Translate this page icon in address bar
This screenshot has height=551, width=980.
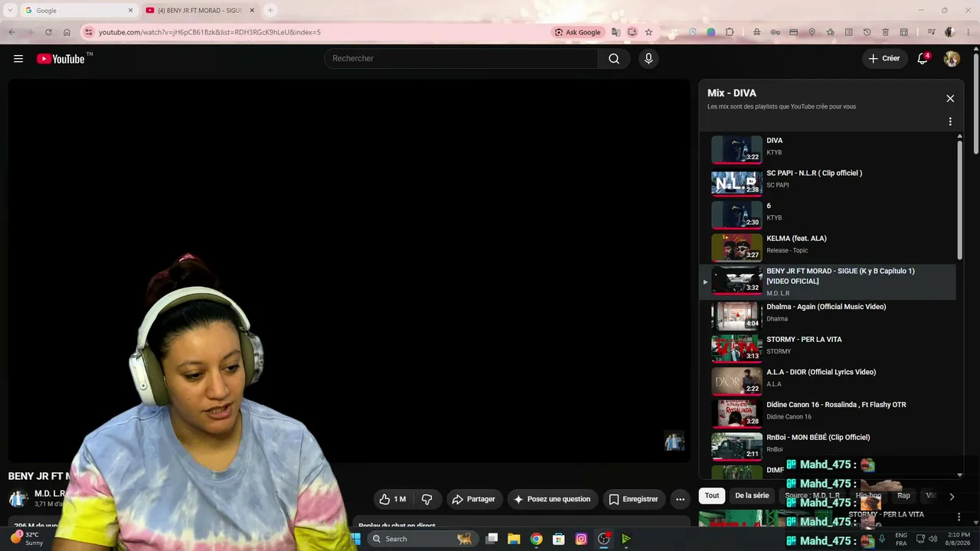tap(616, 32)
